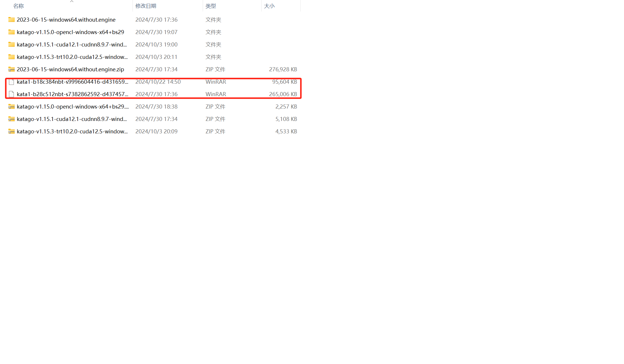The height and width of the screenshot is (364, 624).
Task: Click ZIP icon of 2023-06-15-windows64.without.engine.zip
Action: [12, 69]
